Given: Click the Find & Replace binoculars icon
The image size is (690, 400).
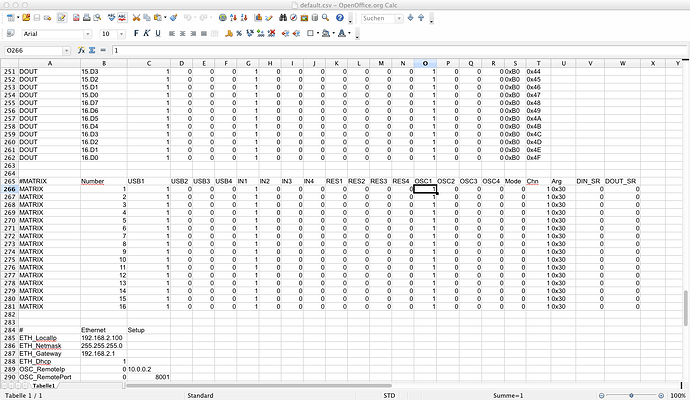Looking at the screenshot, I should (283, 18).
